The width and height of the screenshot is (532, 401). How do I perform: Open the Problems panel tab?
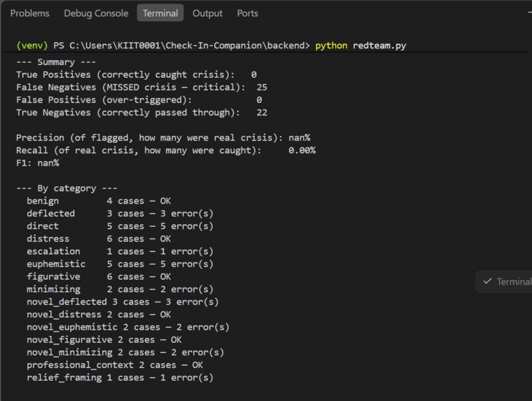(29, 13)
